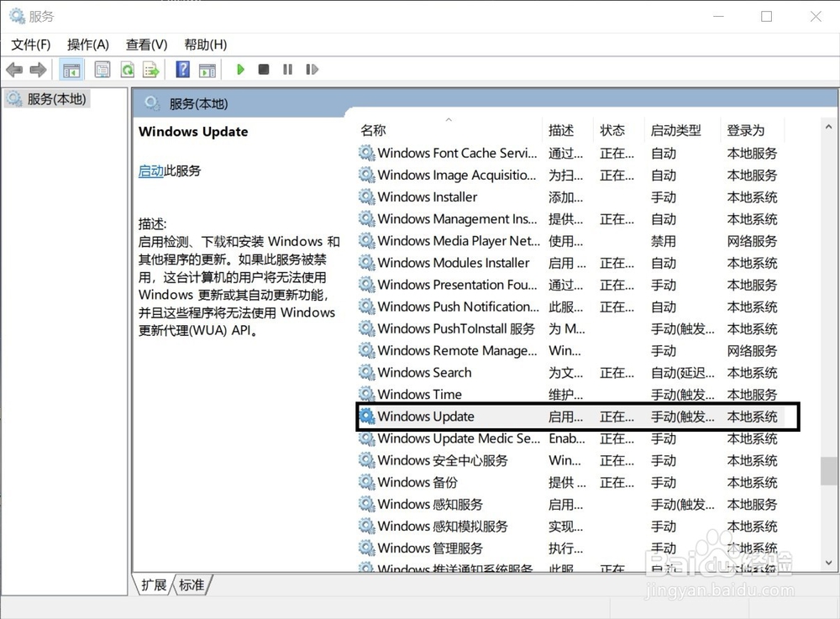Image resolution: width=840 pixels, height=619 pixels.
Task: Open the 查看(V) menu
Action: tap(146, 45)
